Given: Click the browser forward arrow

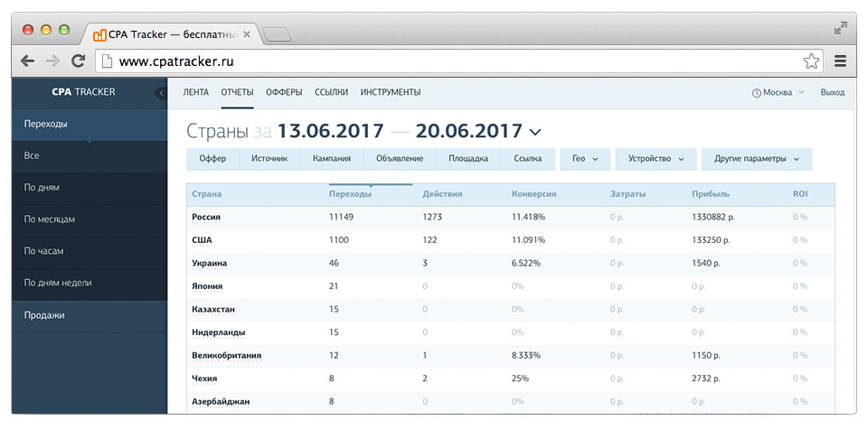Looking at the screenshot, I should coord(52,61).
